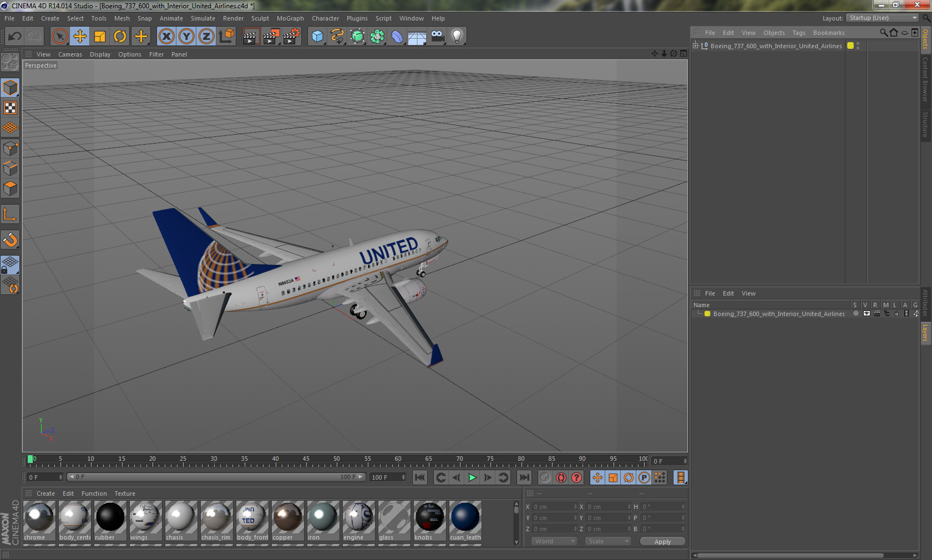This screenshot has height=560, width=932.
Task: Add a Cube primitive object
Action: coord(317,37)
